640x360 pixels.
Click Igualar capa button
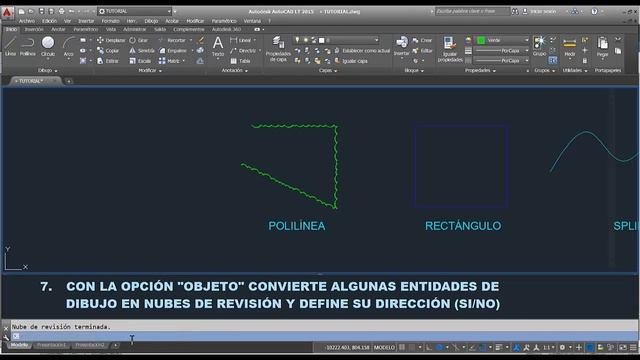tap(351, 61)
